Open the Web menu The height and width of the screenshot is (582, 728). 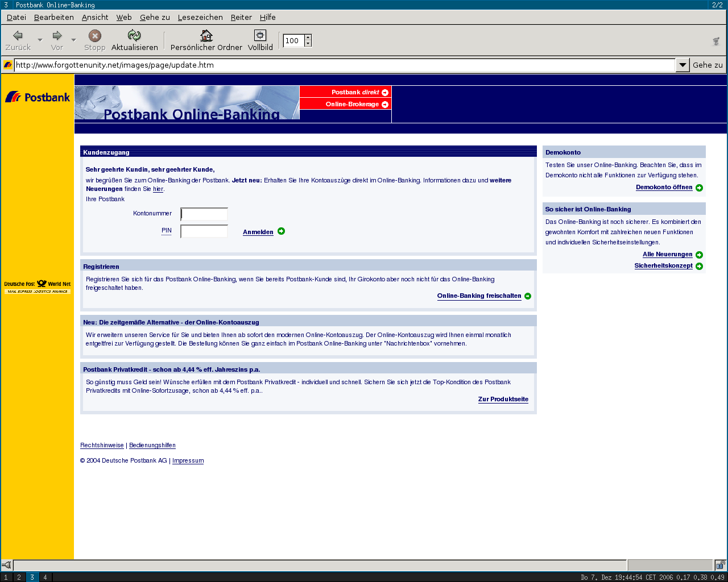[x=124, y=17]
